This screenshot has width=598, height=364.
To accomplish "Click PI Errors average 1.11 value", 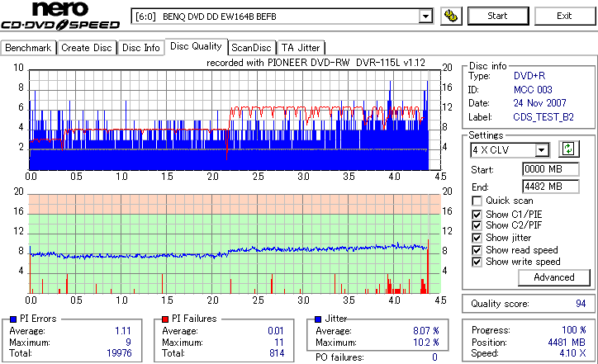I will pos(123,331).
